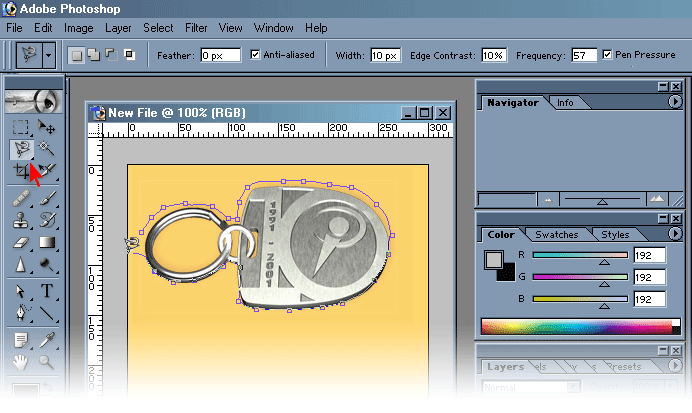Select the Sharpen tool
The width and height of the screenshot is (692, 413).
20,265
